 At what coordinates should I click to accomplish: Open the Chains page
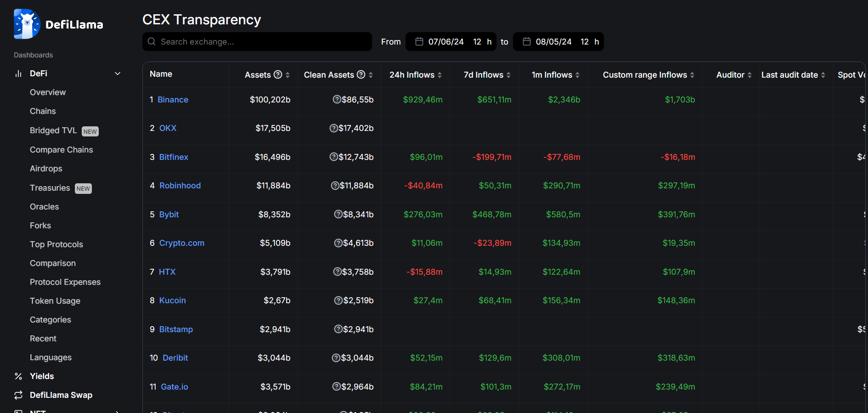[x=43, y=111]
